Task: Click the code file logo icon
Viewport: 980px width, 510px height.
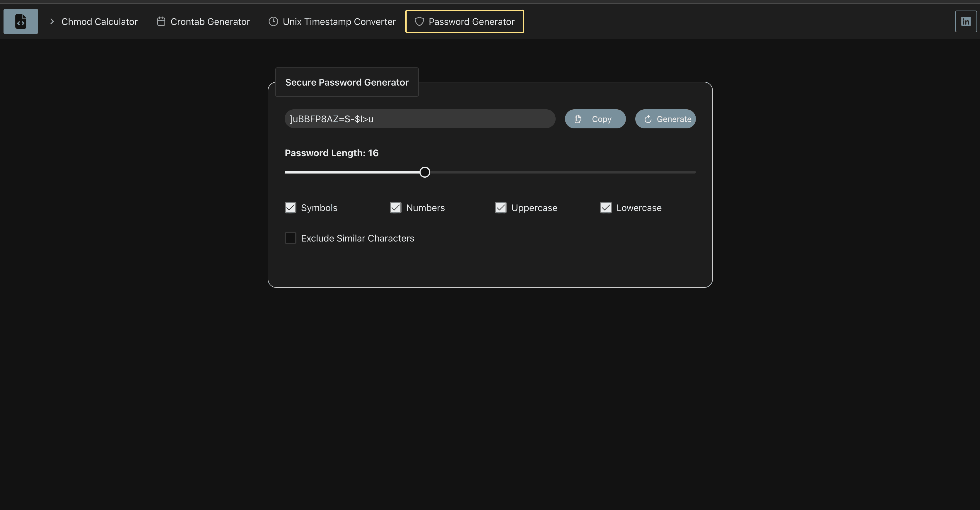Action: click(x=21, y=21)
